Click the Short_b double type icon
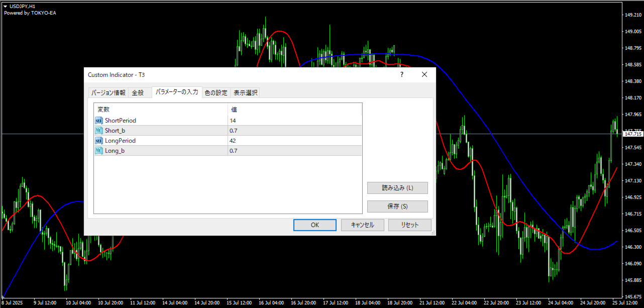 tap(98, 131)
